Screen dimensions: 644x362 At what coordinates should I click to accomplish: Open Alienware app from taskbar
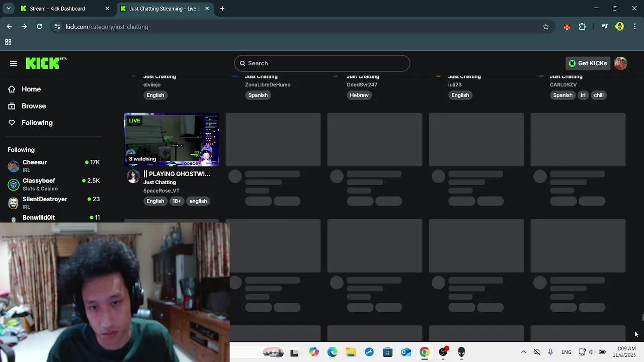tap(461, 352)
